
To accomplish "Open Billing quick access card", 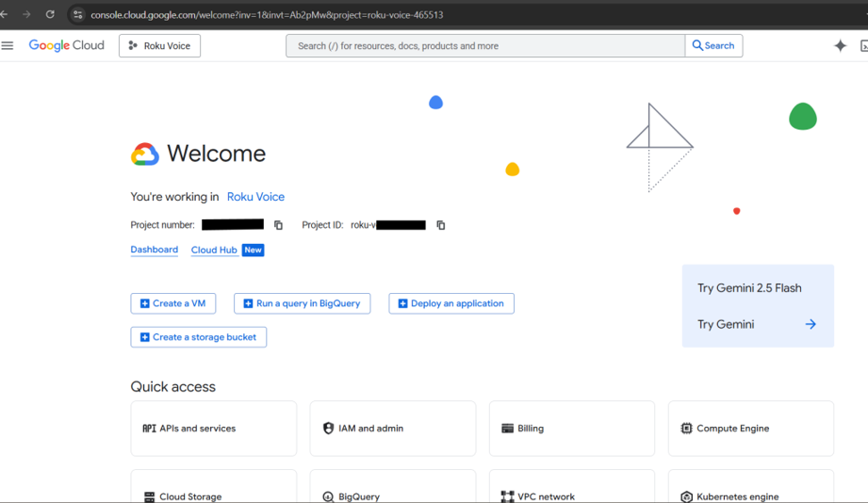I will pos(572,429).
